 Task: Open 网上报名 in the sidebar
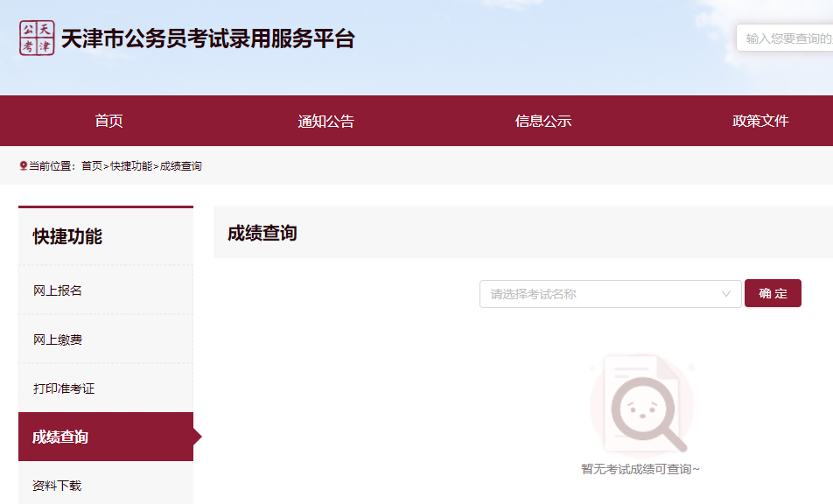[x=58, y=290]
